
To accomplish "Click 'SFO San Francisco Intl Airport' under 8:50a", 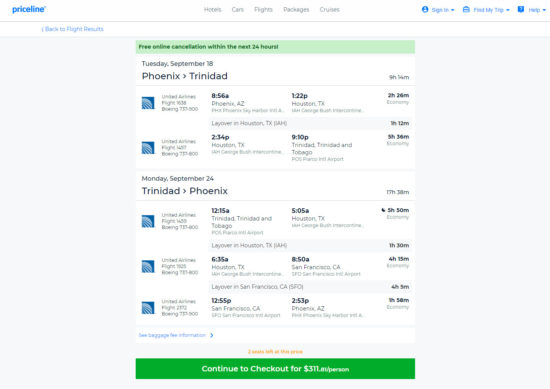I will point(326,274).
